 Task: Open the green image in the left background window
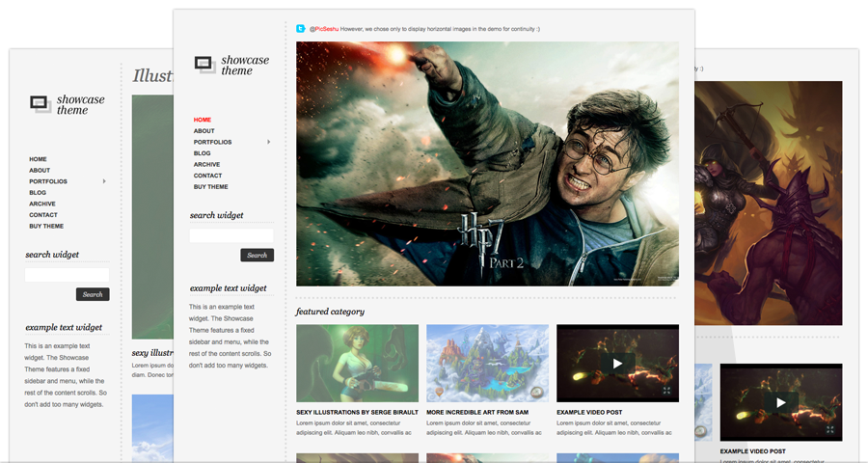point(152,217)
